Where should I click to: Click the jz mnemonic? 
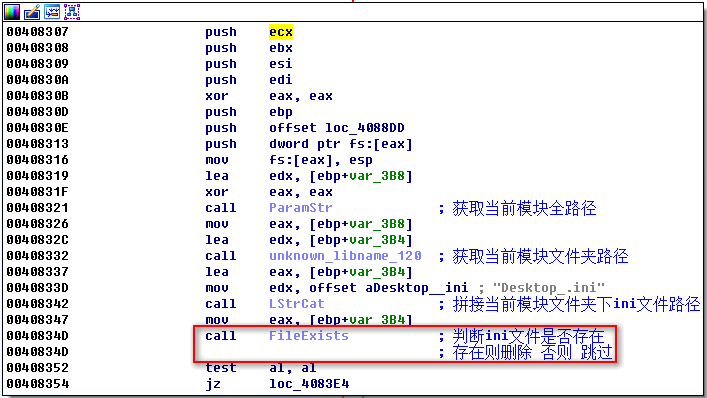(213, 384)
